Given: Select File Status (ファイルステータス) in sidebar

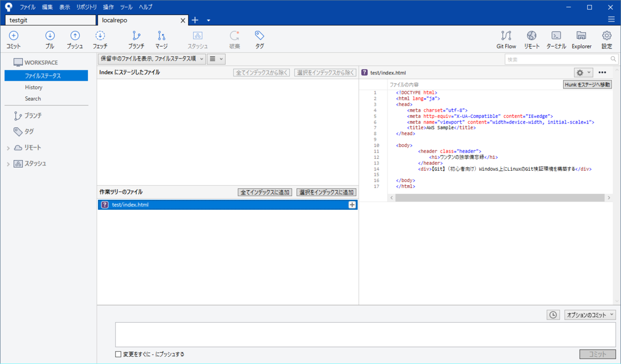Looking at the screenshot, I should (x=46, y=75).
